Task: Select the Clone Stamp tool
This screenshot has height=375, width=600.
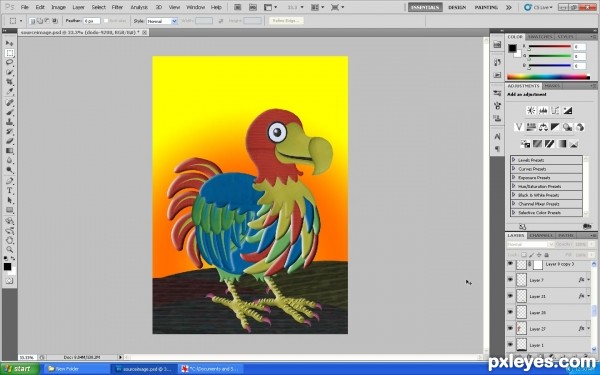Action: (10, 122)
